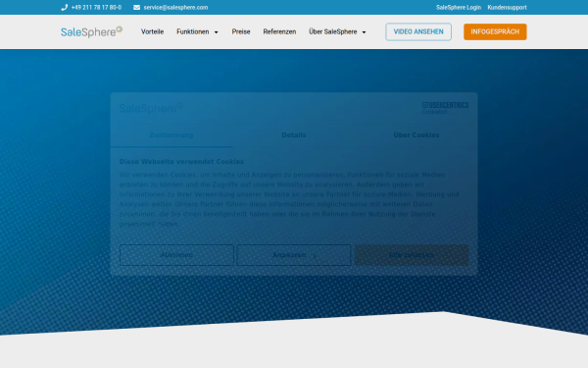Viewport: 588px width, 368px height.
Task: Click the Anpassen button
Action: pyautogui.click(x=294, y=255)
